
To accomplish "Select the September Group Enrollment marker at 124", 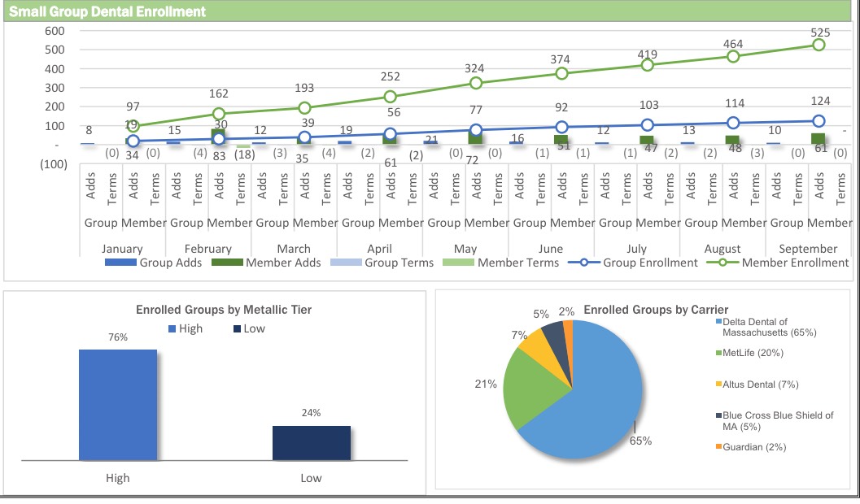I will (x=819, y=121).
